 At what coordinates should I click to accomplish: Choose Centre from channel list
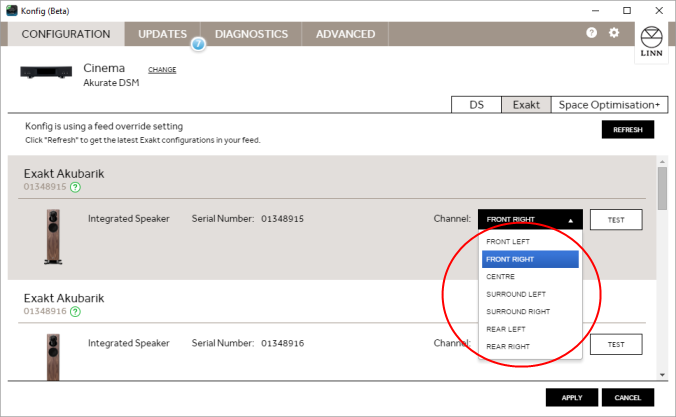click(530, 276)
